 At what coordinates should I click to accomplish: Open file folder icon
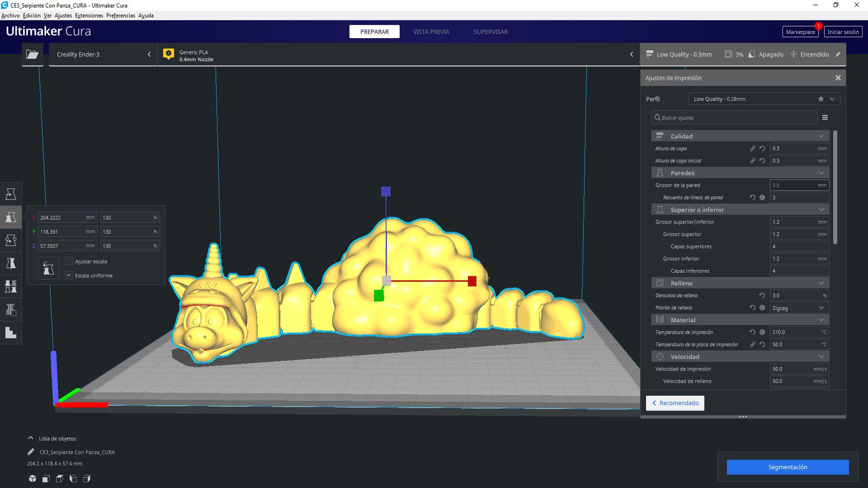(x=33, y=54)
